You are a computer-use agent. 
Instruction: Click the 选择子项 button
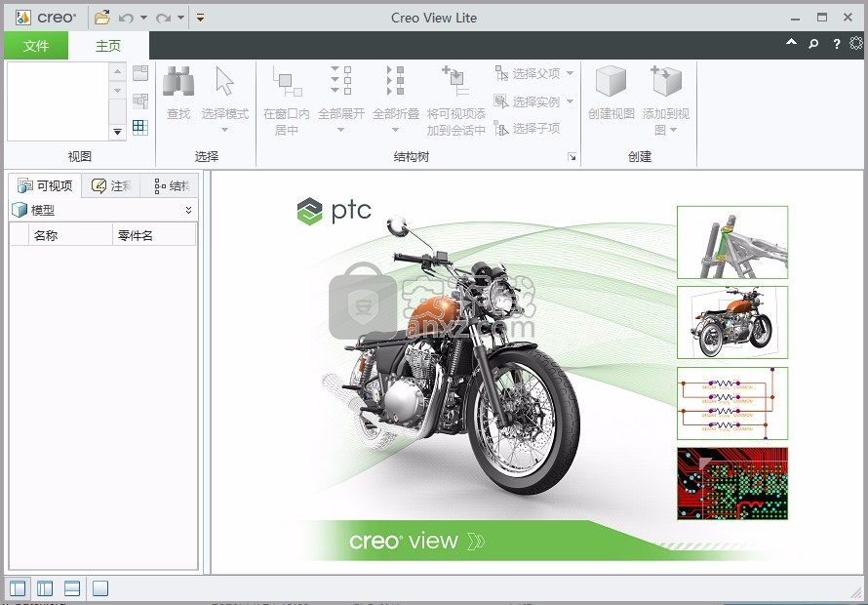pos(528,129)
